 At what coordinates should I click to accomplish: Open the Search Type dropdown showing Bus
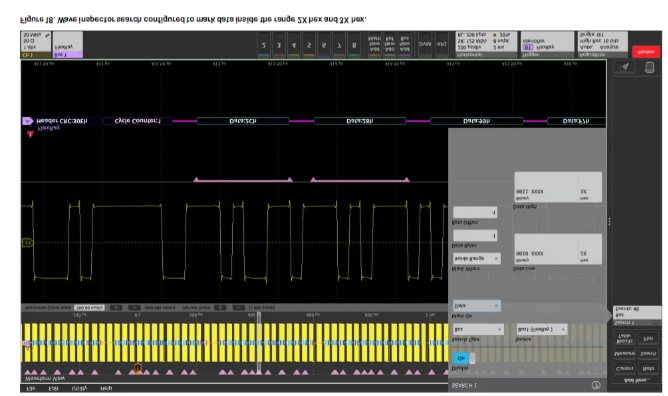[x=478, y=329]
